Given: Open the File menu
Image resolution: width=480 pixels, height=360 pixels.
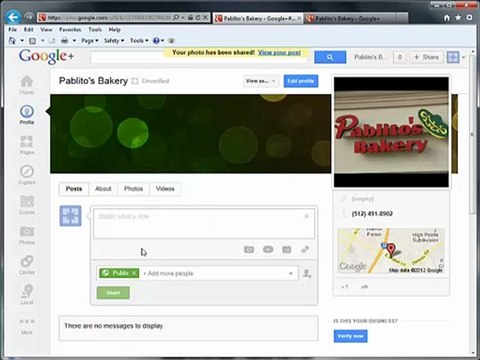Looking at the screenshot, I should [13, 30].
